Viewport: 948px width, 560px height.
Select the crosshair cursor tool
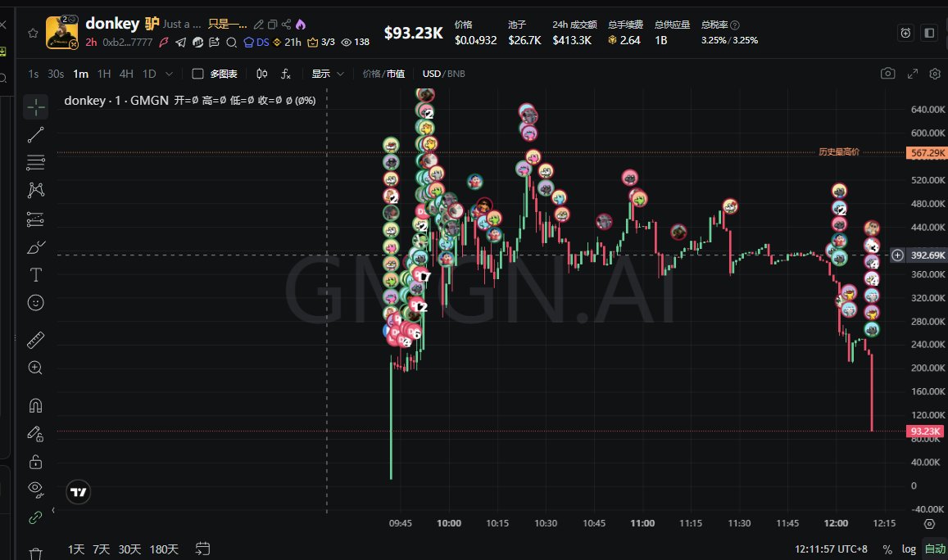[36, 107]
